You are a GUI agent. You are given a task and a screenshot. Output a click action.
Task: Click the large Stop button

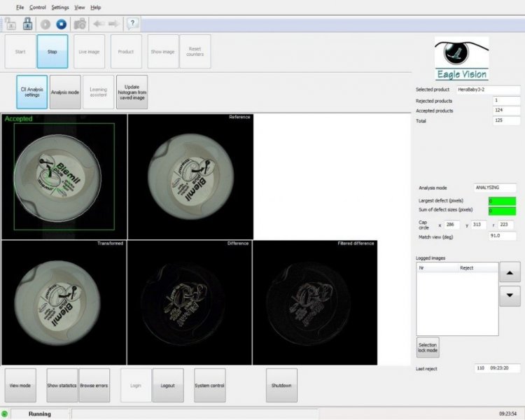click(52, 52)
